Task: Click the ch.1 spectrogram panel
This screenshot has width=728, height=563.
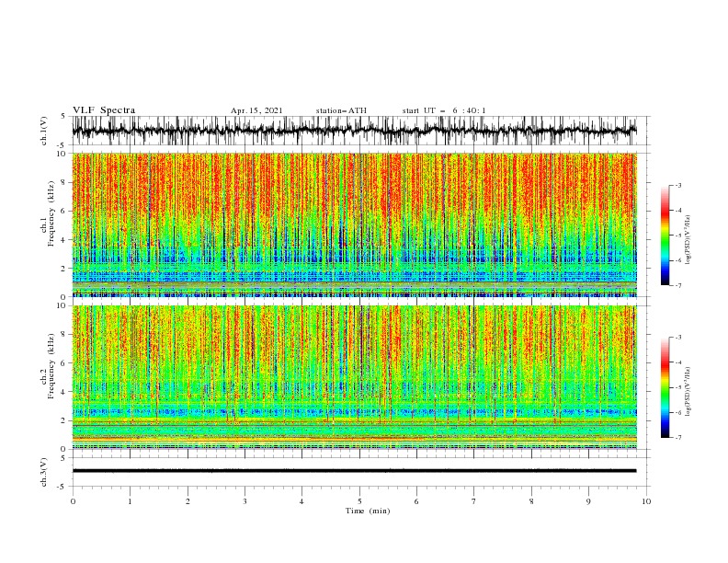Action: coord(354,224)
